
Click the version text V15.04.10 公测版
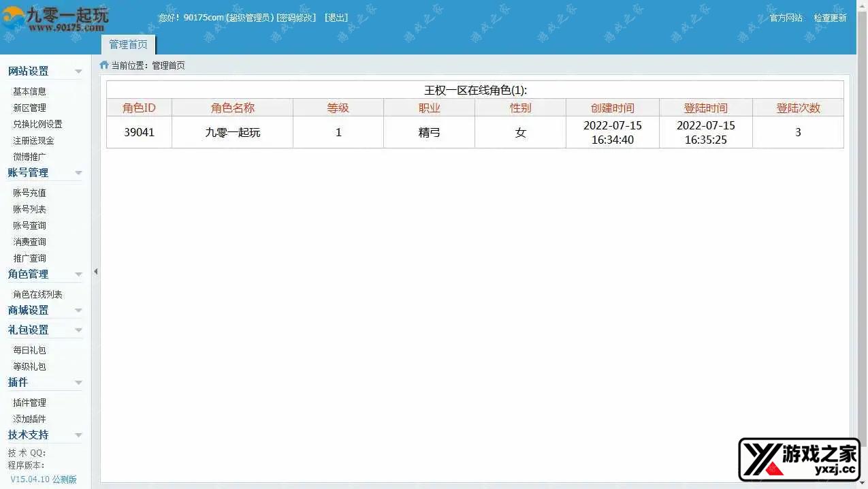(x=44, y=479)
